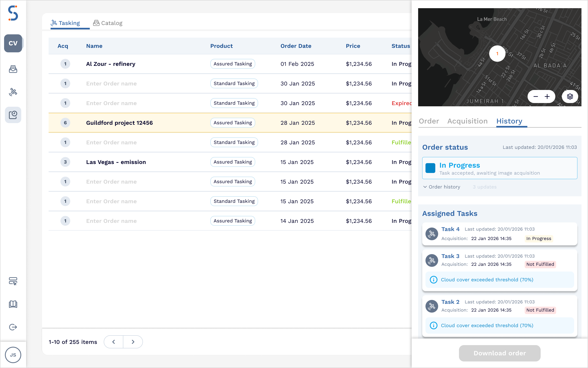The height and width of the screenshot is (368, 588).
Task: Click Task 4 satellite icon
Action: click(432, 234)
